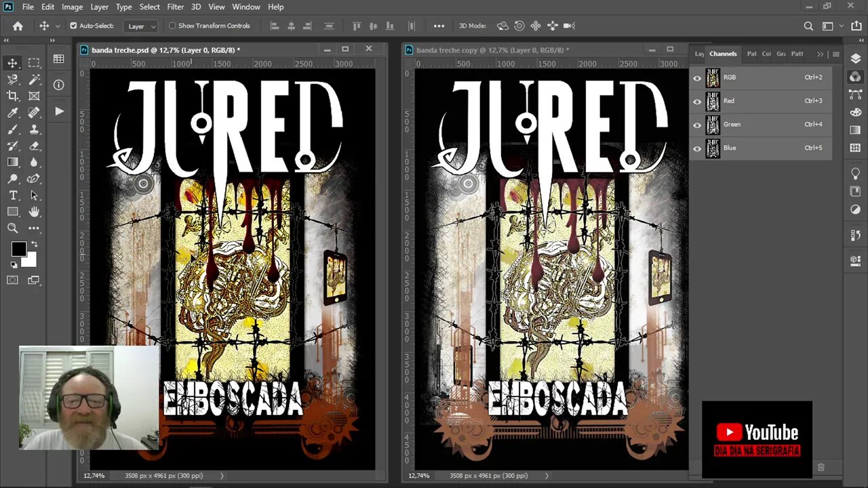Switch to the Channels tab
868x488 pixels.
tap(723, 54)
